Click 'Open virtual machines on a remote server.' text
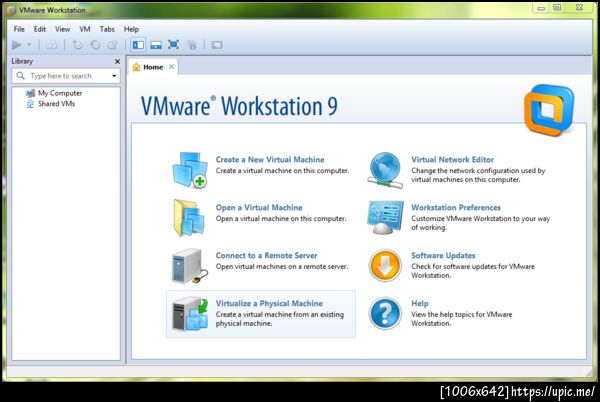The image size is (600, 402). (282, 266)
